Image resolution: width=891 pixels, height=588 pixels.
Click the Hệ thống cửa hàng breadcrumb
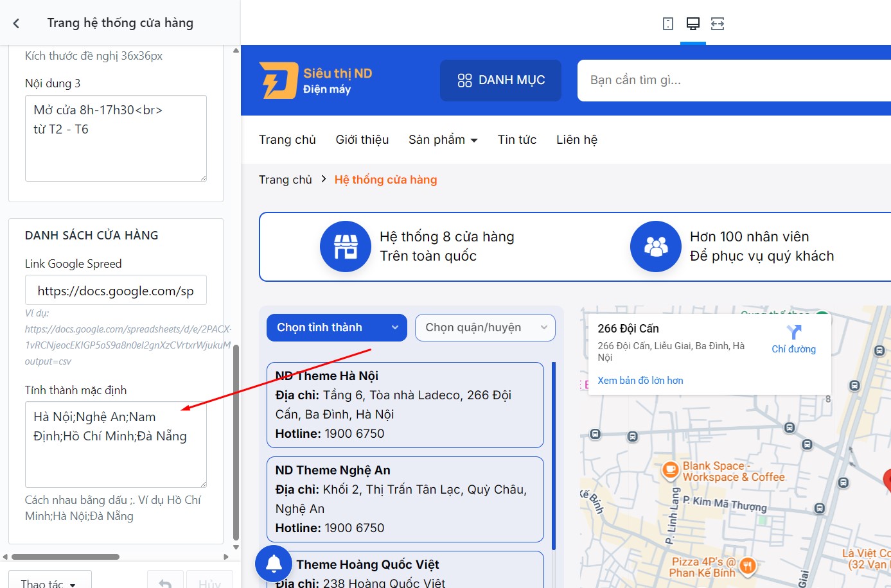385,180
